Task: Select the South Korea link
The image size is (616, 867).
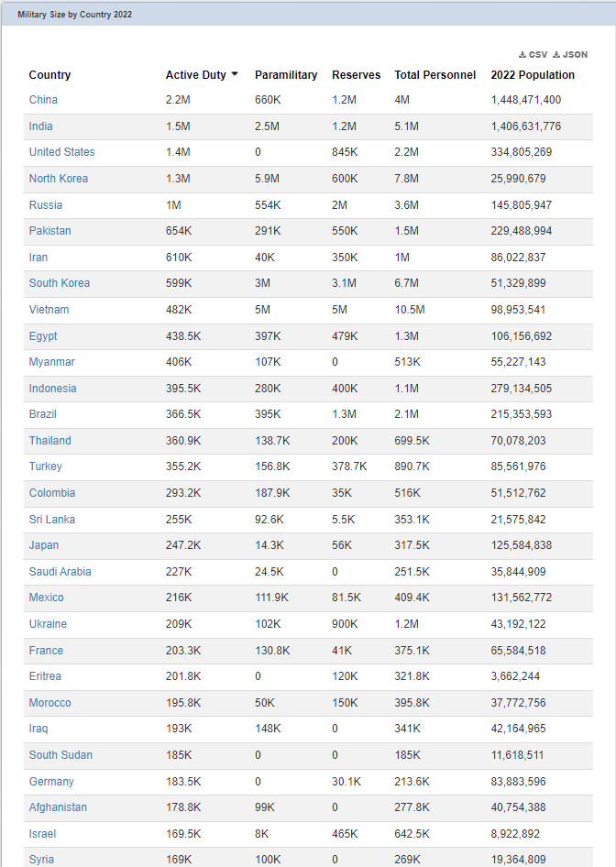Action: (x=60, y=282)
